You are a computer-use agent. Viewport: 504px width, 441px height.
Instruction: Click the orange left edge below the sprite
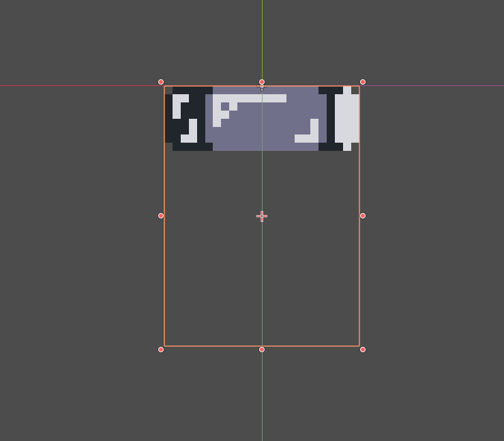click(164, 273)
